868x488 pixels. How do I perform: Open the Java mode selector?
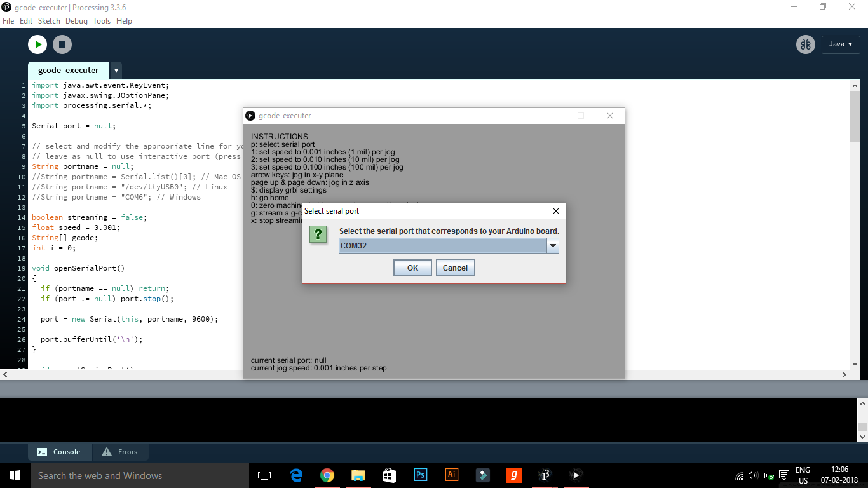pyautogui.click(x=840, y=44)
